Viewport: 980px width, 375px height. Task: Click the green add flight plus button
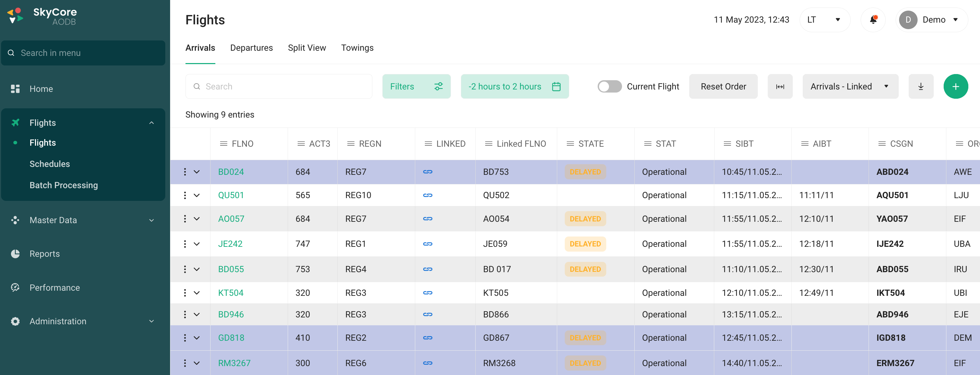point(955,87)
